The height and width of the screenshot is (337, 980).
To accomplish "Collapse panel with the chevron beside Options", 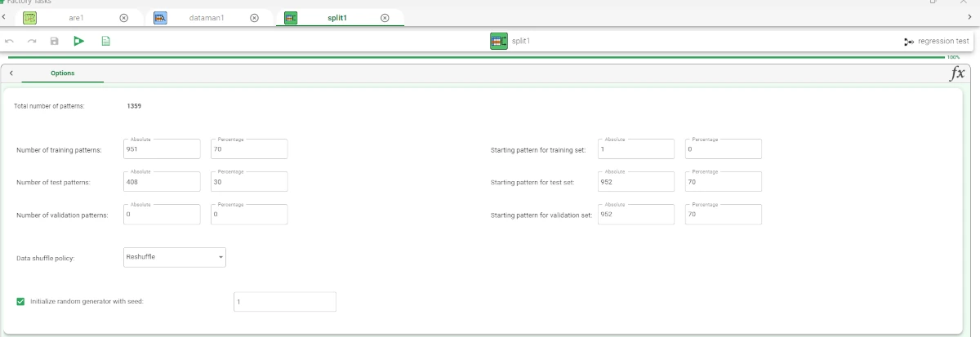I will 11,73.
